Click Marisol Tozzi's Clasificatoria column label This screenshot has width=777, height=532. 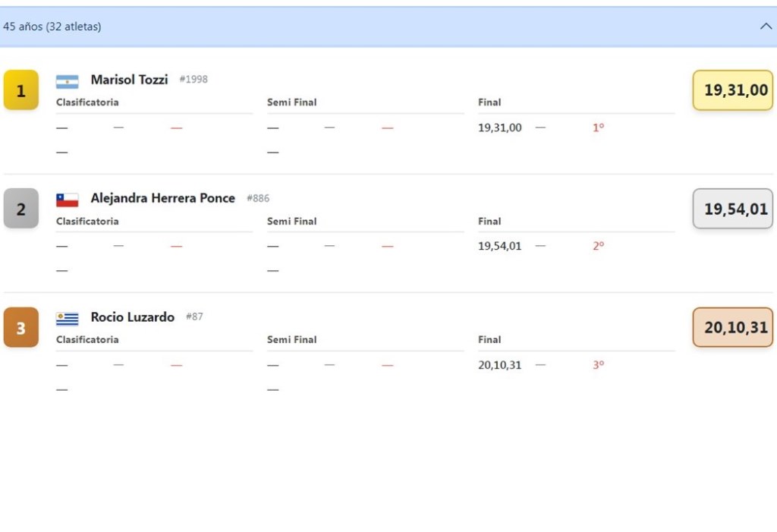(87, 102)
